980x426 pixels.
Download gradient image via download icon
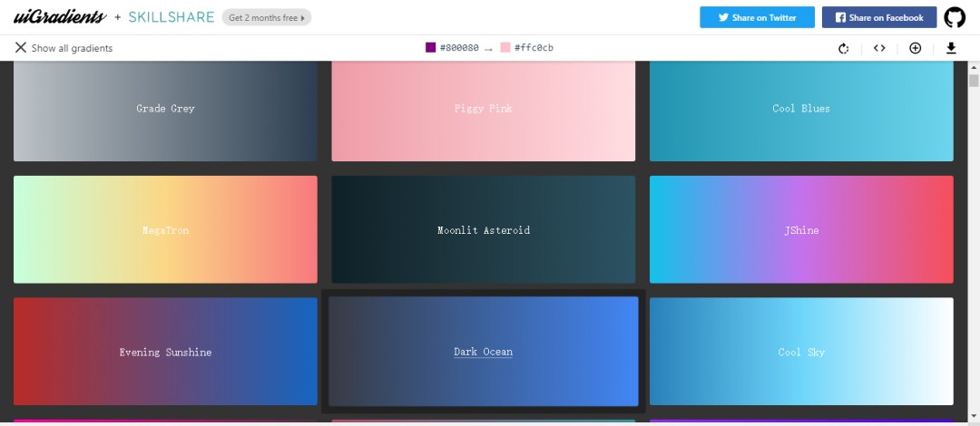point(951,48)
